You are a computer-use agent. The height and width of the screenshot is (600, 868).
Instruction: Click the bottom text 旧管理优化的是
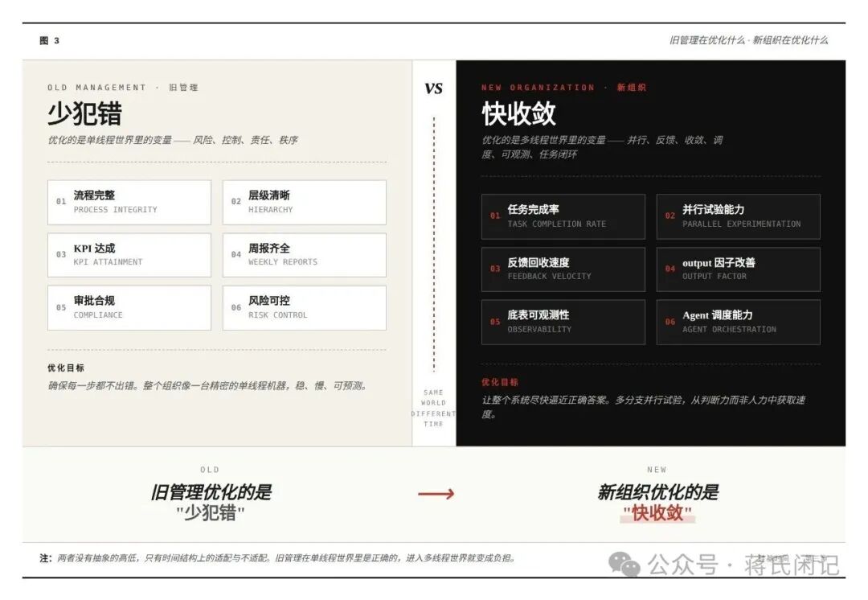[x=211, y=492]
